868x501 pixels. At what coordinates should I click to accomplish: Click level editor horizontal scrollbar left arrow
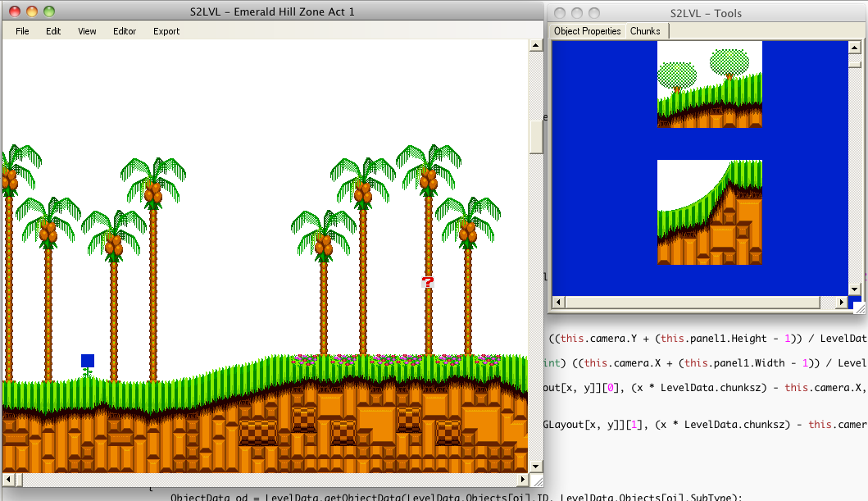8,479
